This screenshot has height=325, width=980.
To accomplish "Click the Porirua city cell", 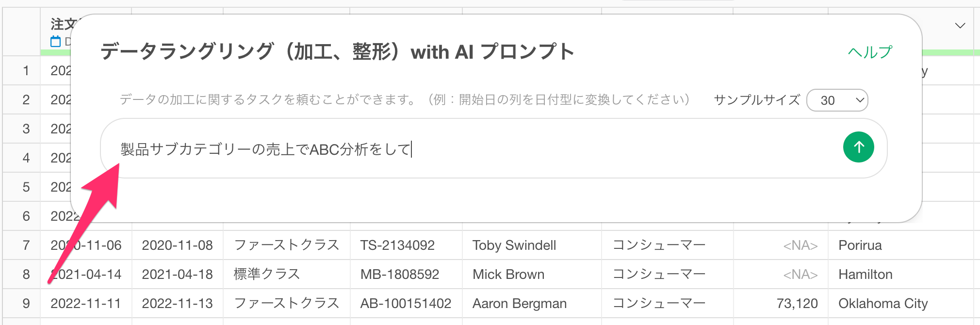I will pos(901,245).
